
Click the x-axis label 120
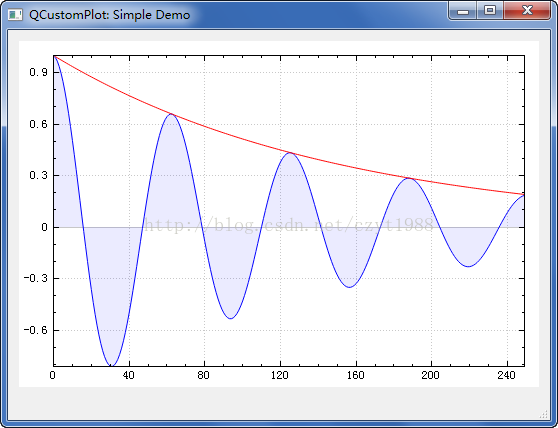(280, 375)
